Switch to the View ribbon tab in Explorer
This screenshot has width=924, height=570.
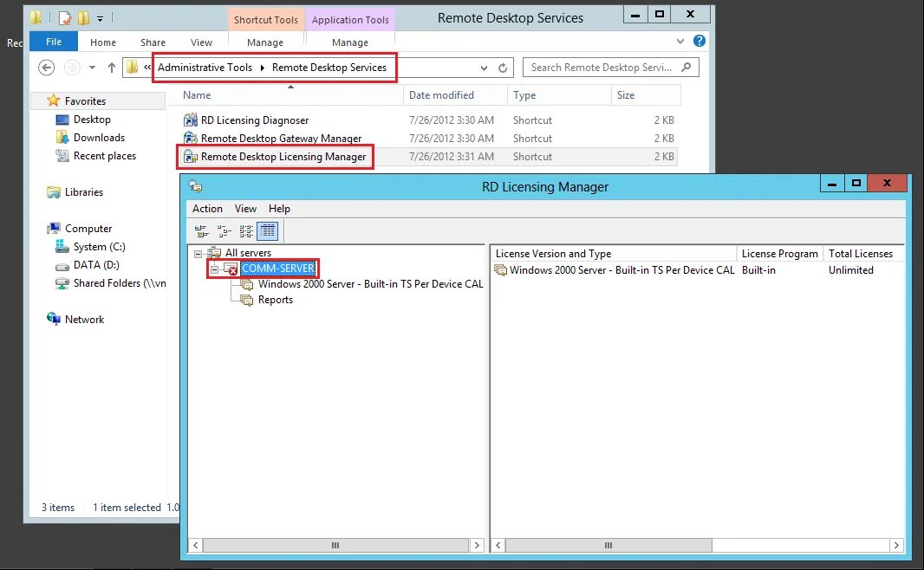[x=202, y=42]
